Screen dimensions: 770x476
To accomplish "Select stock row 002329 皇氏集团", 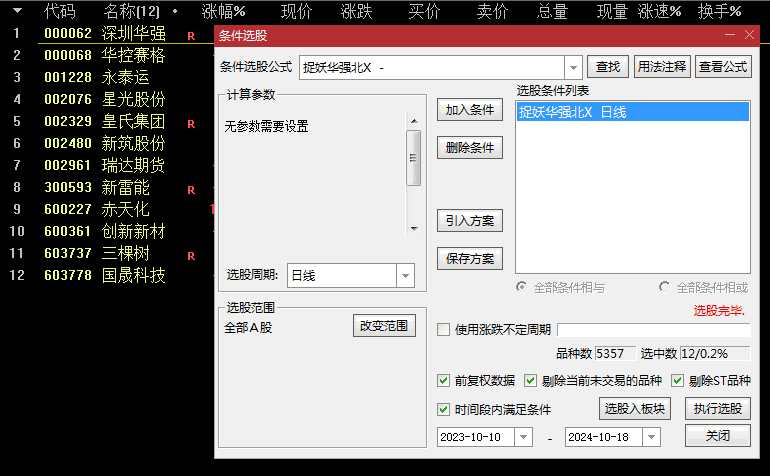I will (107, 121).
